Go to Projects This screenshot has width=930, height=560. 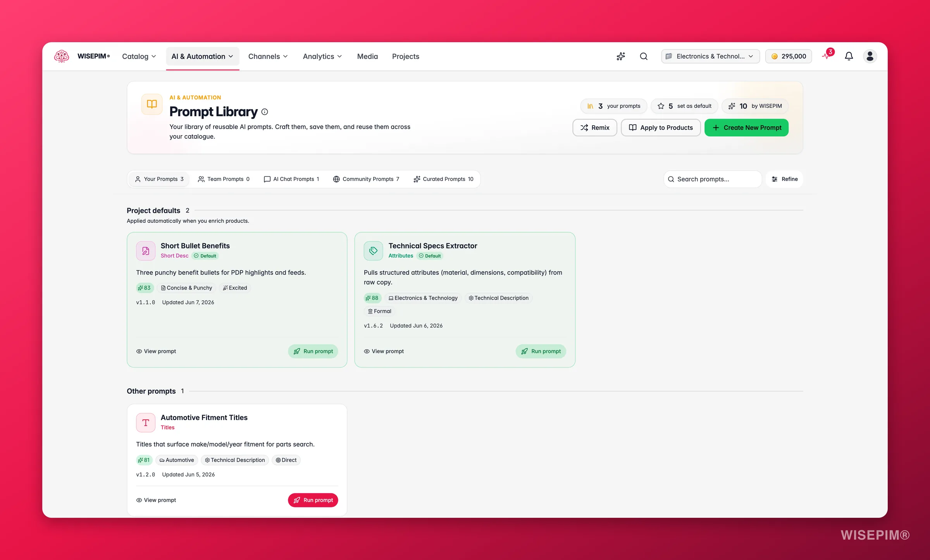405,56
